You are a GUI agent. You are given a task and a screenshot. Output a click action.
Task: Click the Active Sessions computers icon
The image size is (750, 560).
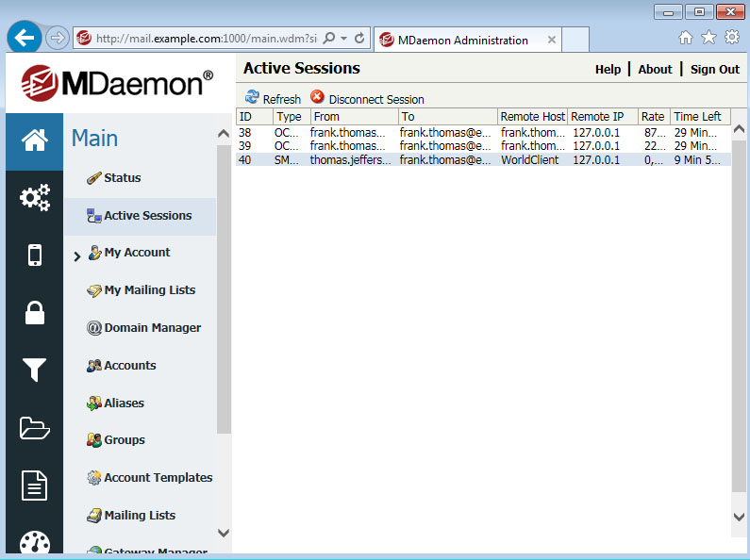coord(93,216)
